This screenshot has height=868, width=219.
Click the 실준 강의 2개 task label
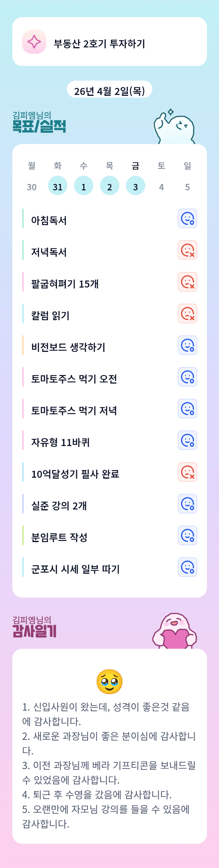tap(59, 506)
